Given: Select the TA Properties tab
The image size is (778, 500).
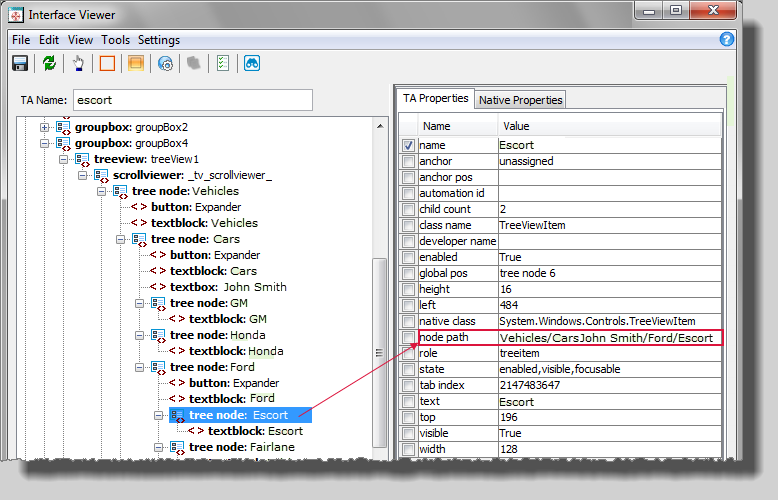Looking at the screenshot, I should point(436,98).
